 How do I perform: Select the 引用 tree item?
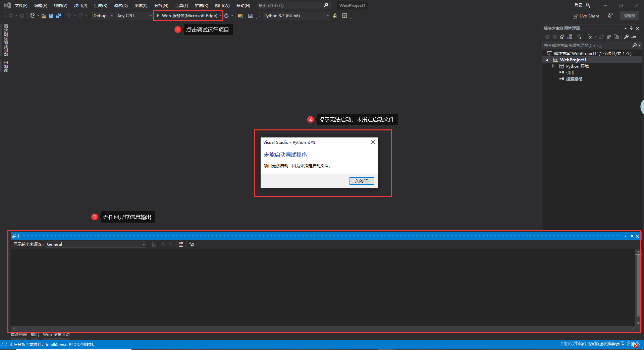pos(570,73)
